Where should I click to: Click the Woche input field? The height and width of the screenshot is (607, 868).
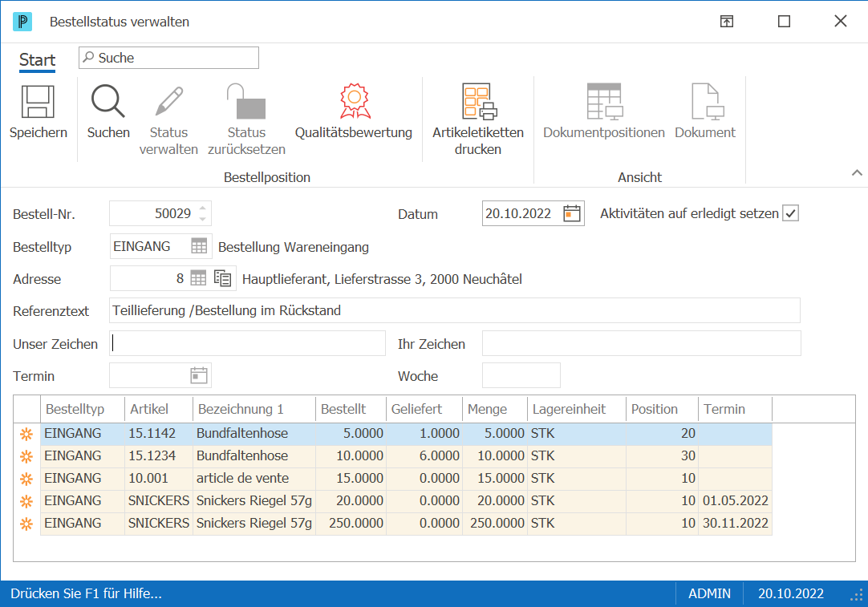(x=521, y=376)
